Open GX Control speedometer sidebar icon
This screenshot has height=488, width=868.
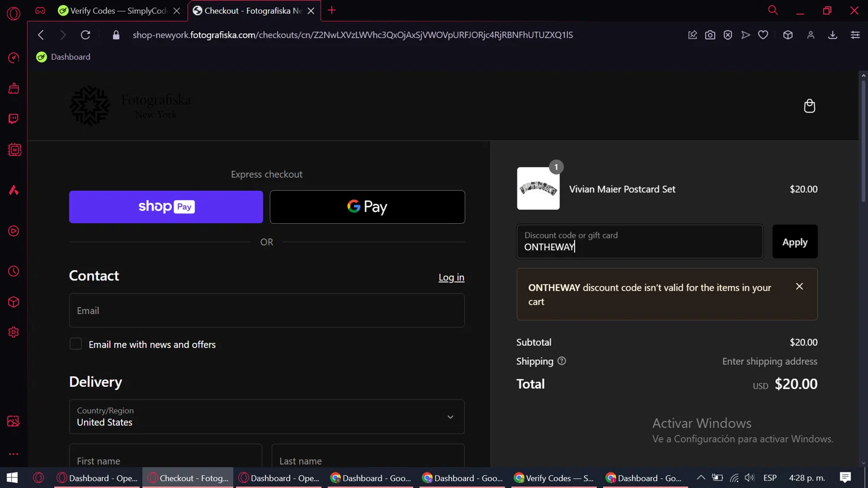pyautogui.click(x=13, y=58)
